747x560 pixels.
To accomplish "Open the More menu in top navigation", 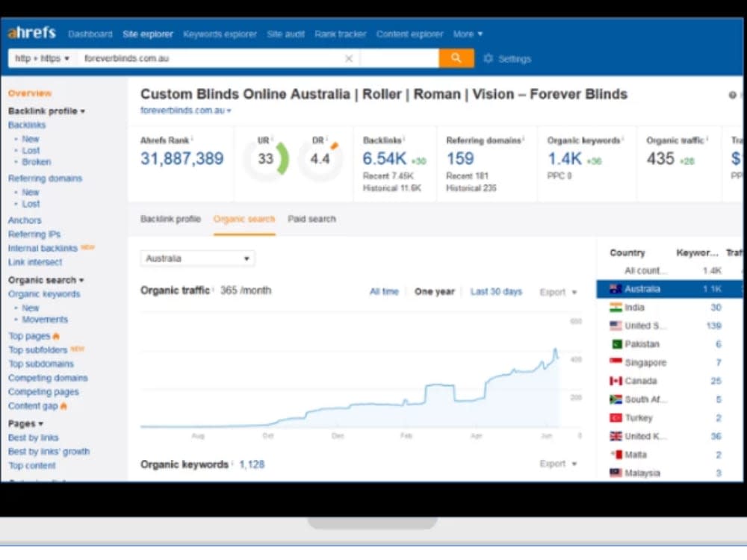I will tap(468, 34).
